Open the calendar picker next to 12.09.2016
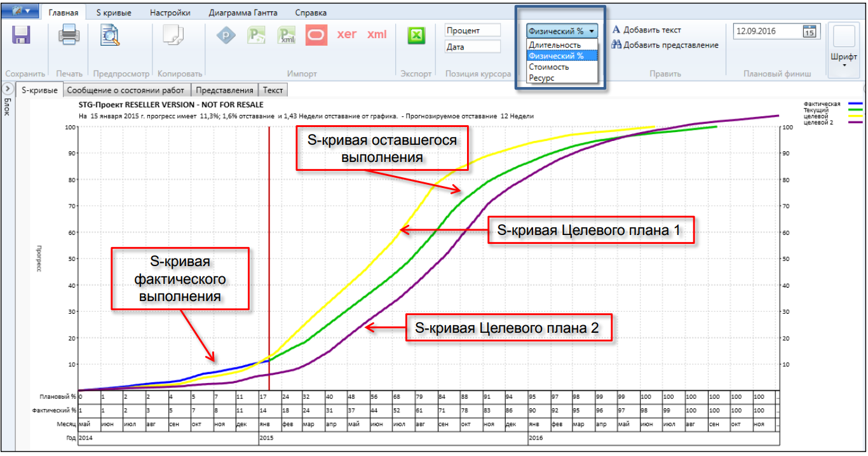 click(x=808, y=30)
